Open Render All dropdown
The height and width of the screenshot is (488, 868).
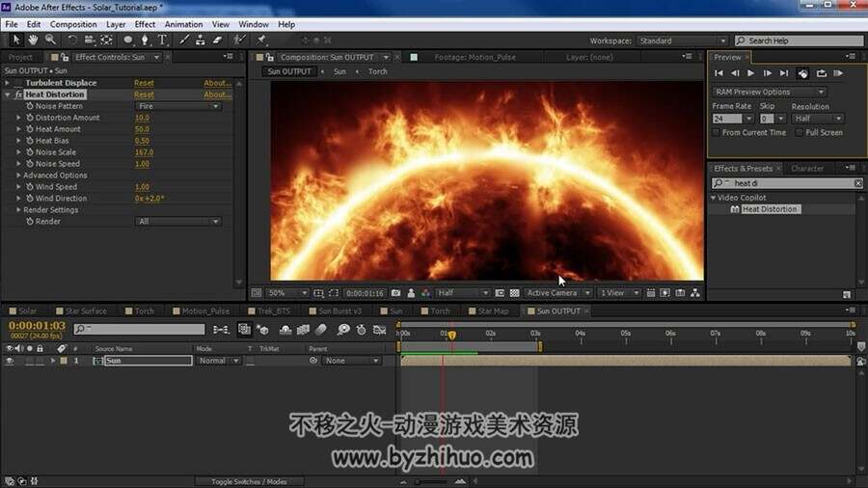point(177,221)
